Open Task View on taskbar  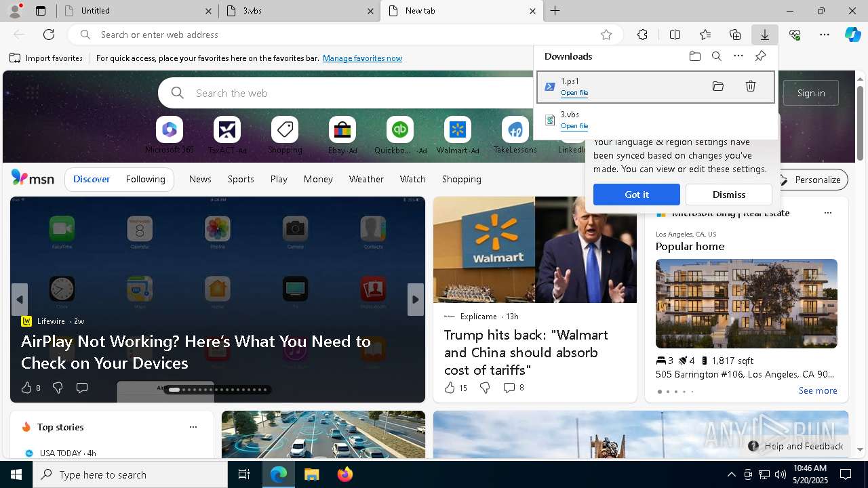(x=244, y=474)
